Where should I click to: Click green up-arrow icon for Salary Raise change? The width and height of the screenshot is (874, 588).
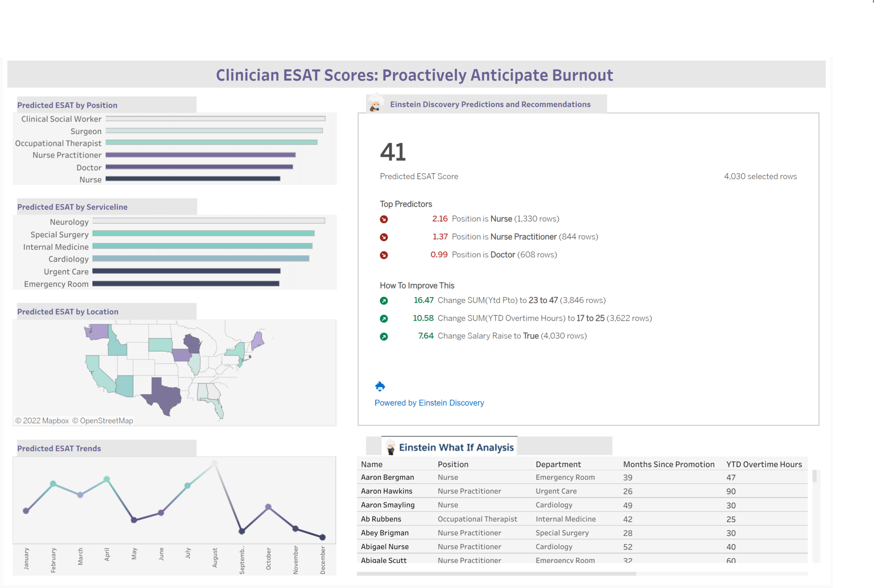(384, 336)
